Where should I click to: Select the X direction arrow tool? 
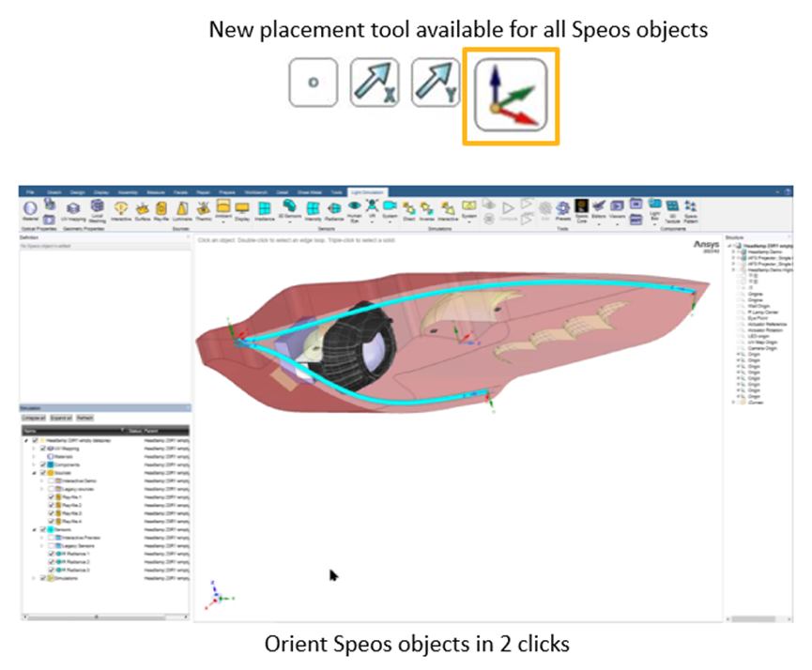pos(375,83)
